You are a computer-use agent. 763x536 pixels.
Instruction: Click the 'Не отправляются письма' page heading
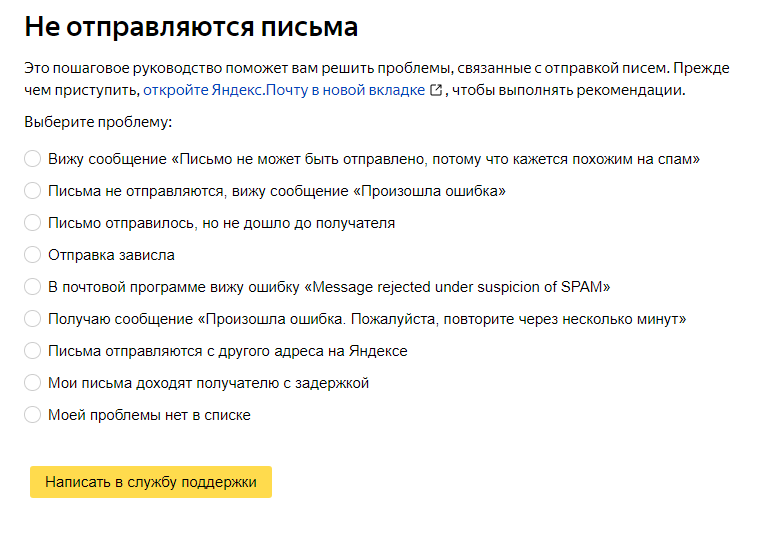(x=191, y=27)
